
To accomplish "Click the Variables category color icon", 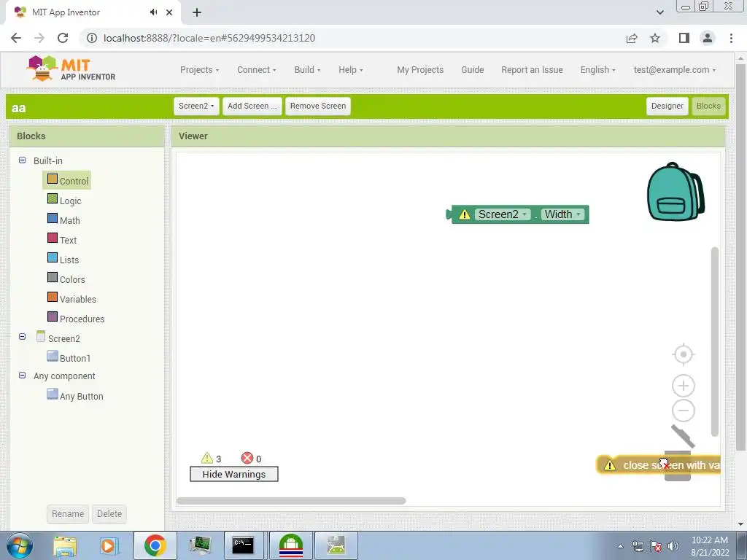I will pos(53,297).
